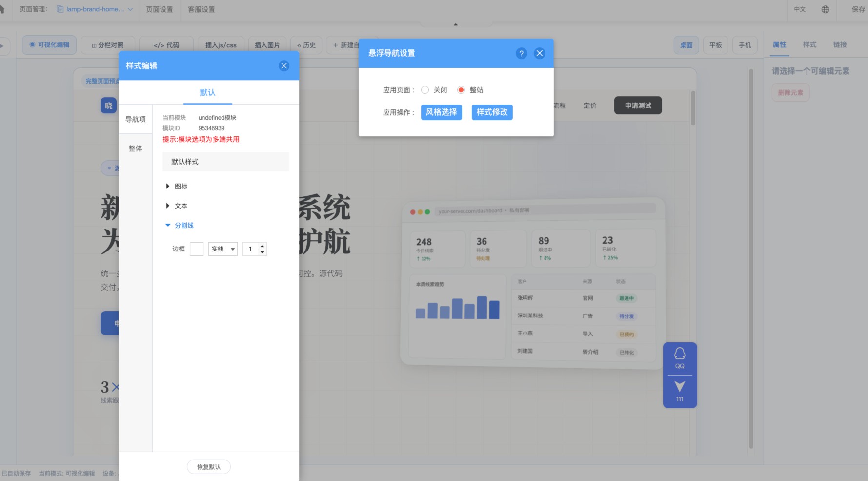This screenshot has height=481, width=868.
Task: Open the 样式 tab in right panel
Action: click(x=810, y=44)
